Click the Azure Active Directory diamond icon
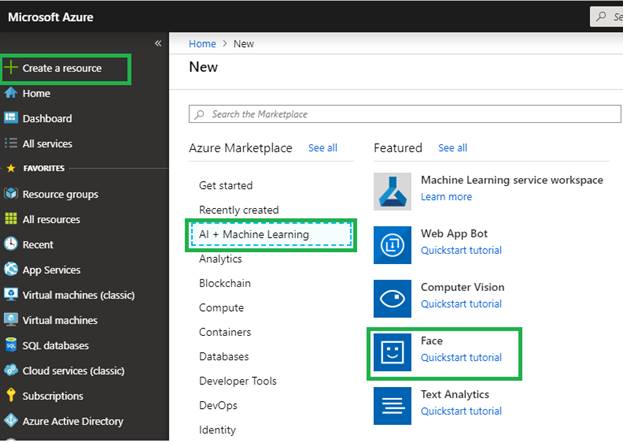Screen dimensions: 623x443 [x=11, y=420]
